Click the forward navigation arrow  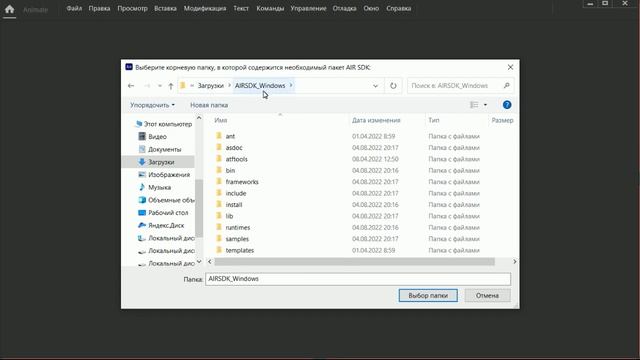coord(147,86)
